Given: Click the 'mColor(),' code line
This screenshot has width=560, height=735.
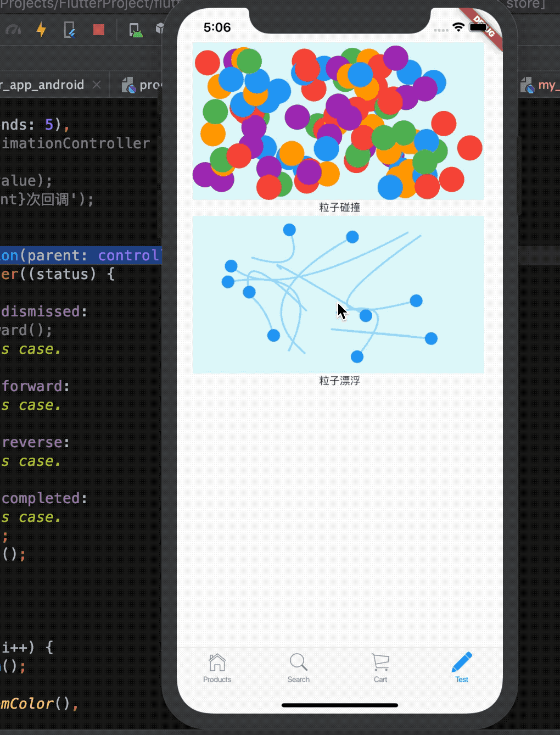Looking at the screenshot, I should click(40, 704).
